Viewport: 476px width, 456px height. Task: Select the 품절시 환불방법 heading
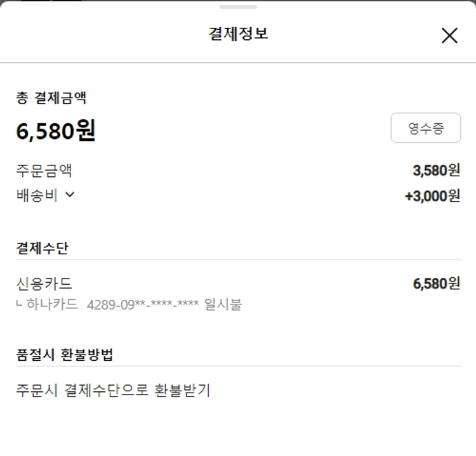point(64,355)
